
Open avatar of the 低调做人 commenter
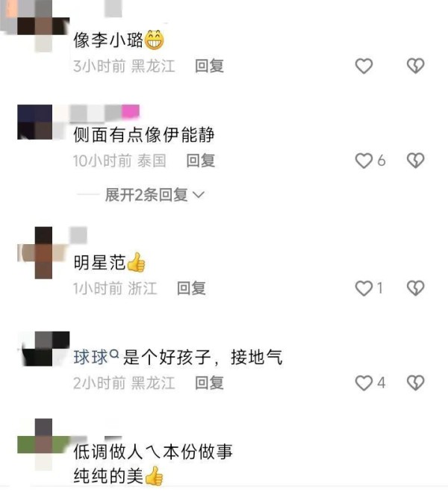[43, 444]
